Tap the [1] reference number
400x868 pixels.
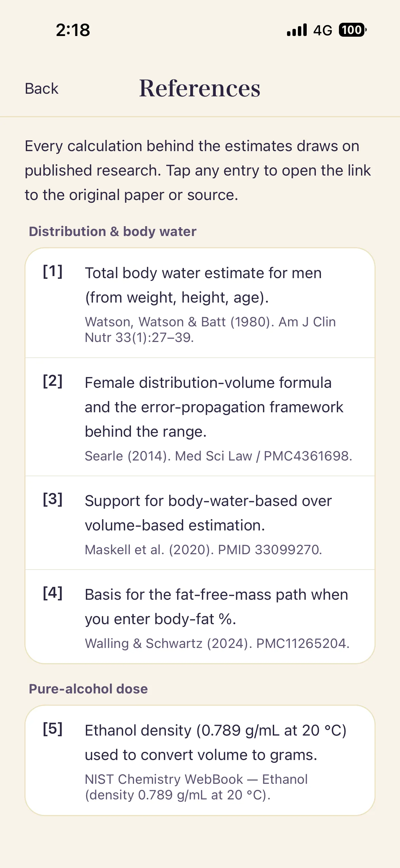click(x=53, y=271)
